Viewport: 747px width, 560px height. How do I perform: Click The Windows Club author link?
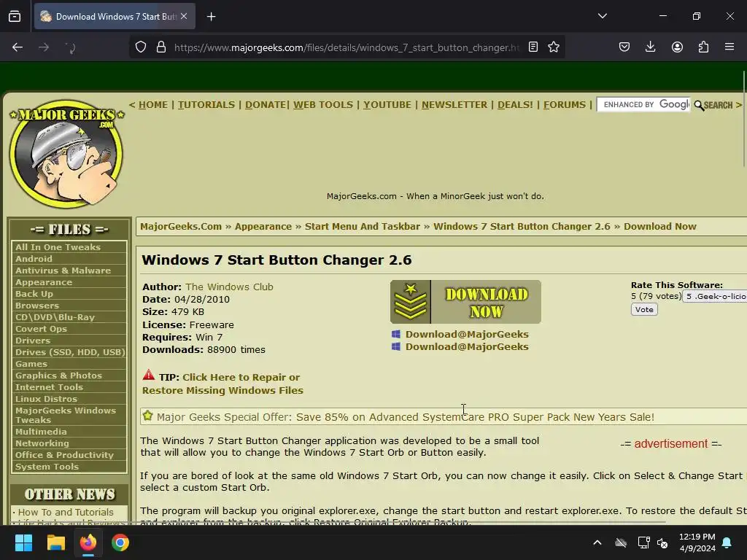(229, 287)
